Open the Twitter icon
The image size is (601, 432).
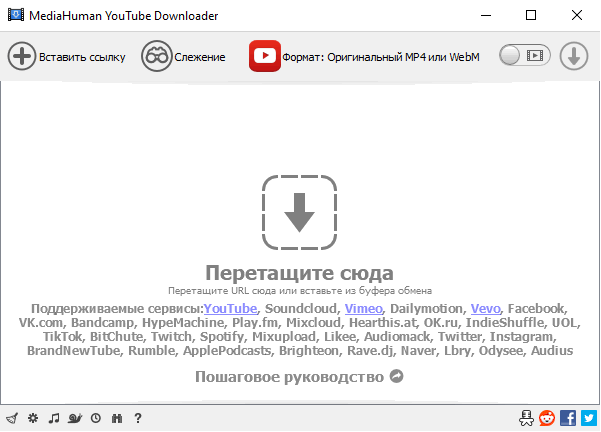[x=589, y=418]
